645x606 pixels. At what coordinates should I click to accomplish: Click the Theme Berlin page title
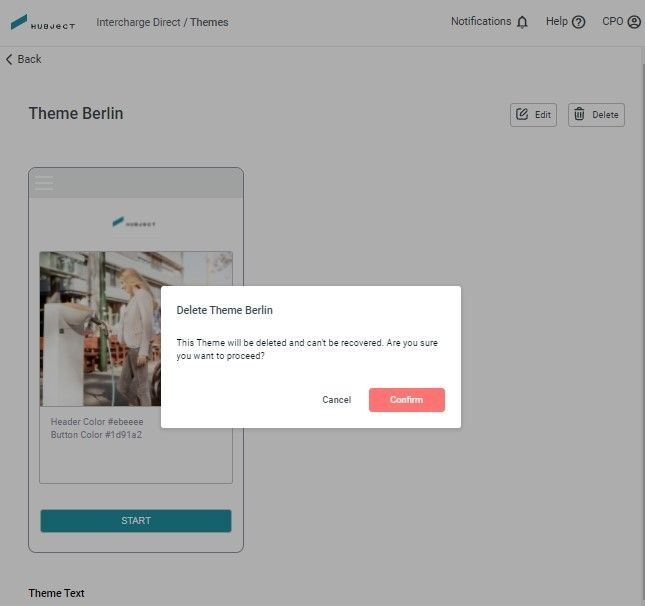point(76,114)
